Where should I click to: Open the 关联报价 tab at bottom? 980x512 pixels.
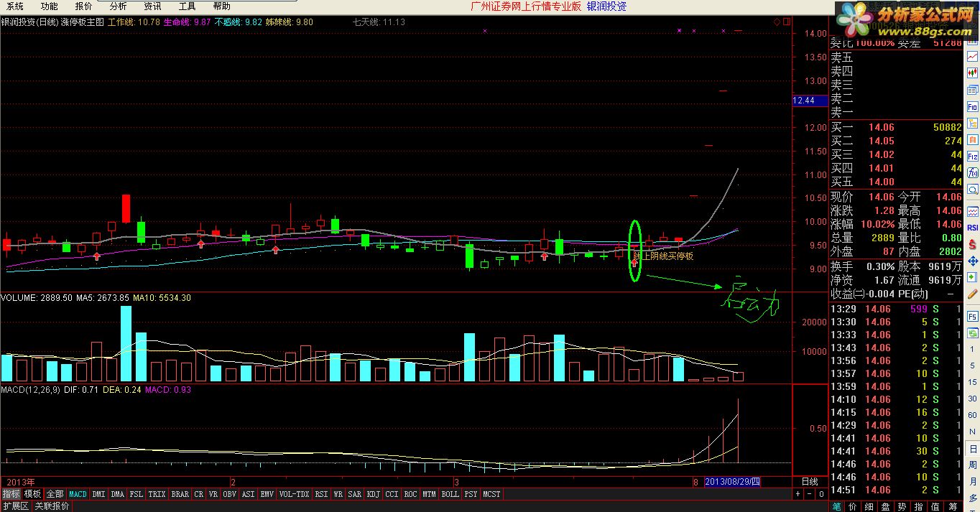click(52, 506)
